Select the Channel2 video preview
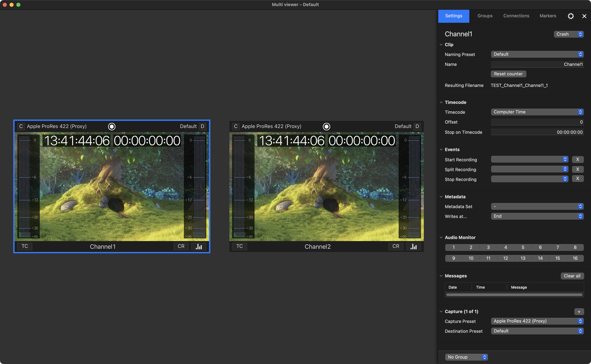This screenshot has height=364, width=591. (x=326, y=187)
